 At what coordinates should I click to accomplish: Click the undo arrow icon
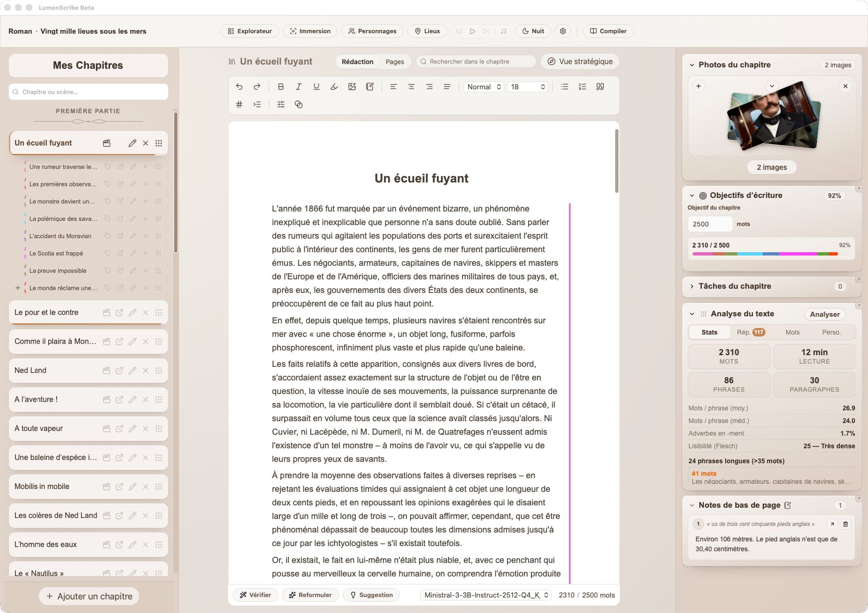coord(239,87)
